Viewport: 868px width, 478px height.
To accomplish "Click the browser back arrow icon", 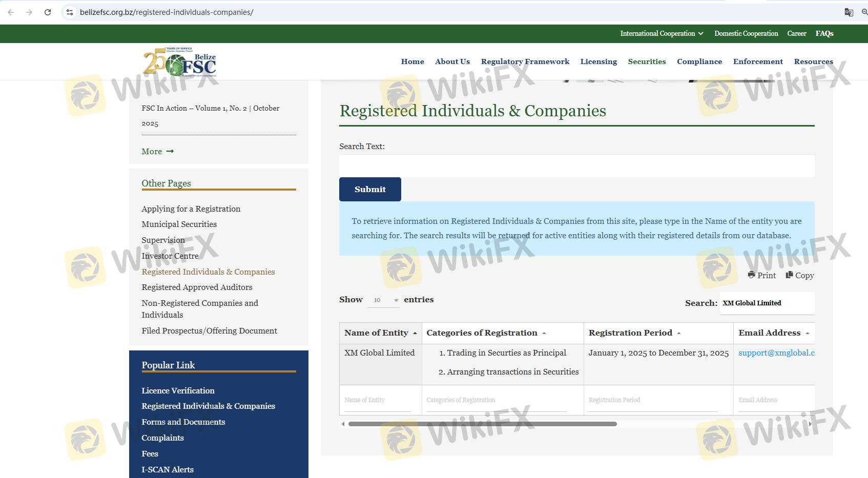I will click(x=11, y=12).
